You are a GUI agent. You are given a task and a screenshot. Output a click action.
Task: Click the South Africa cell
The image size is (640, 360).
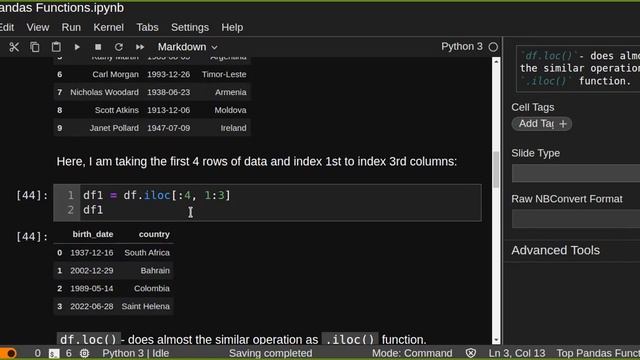pos(147,253)
